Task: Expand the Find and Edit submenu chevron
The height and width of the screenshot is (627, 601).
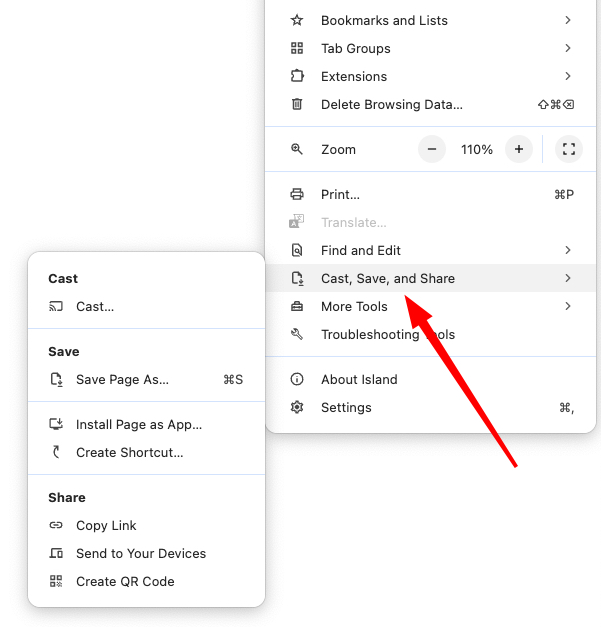Action: pos(568,250)
